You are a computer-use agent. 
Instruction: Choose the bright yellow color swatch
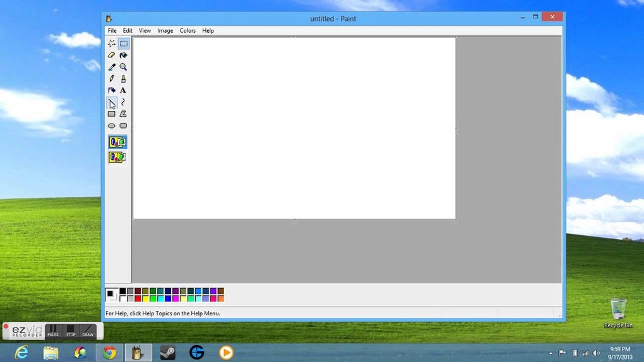[x=145, y=299]
